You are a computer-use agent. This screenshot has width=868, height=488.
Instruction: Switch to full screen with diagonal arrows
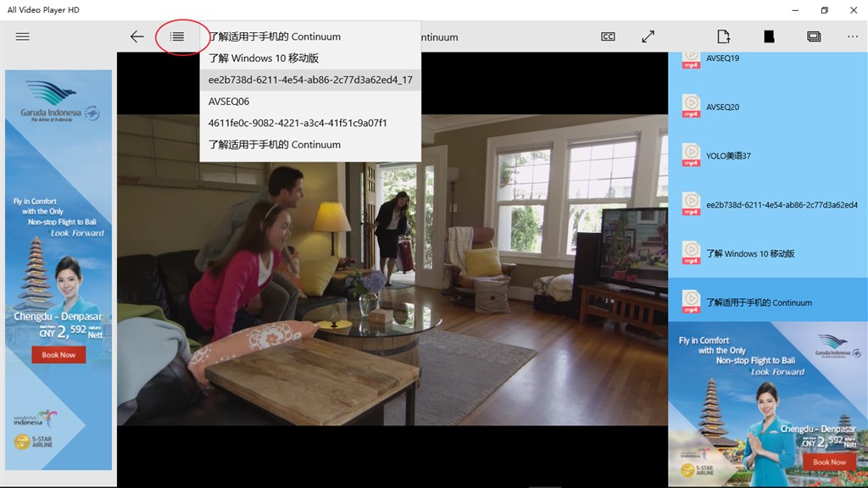(x=648, y=36)
